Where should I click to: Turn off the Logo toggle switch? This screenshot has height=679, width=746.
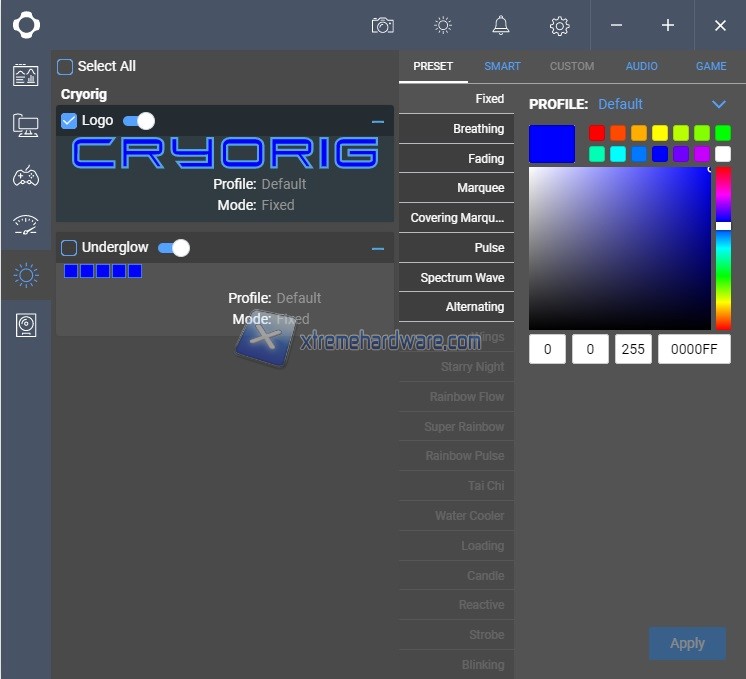pos(139,121)
